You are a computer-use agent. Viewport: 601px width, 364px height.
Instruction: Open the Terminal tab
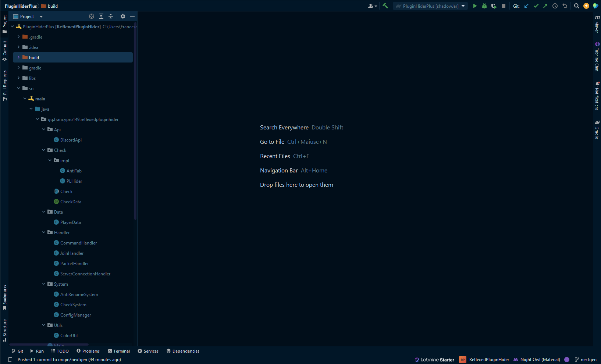pyautogui.click(x=118, y=351)
